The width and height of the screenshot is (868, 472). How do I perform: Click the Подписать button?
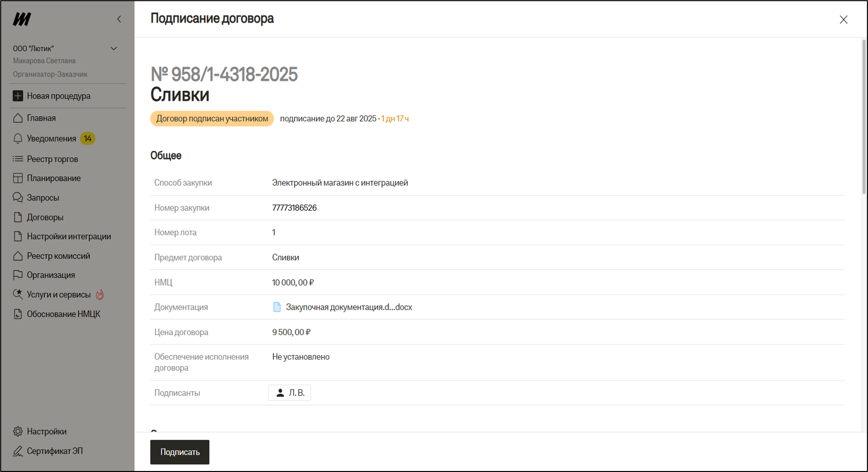(x=180, y=452)
